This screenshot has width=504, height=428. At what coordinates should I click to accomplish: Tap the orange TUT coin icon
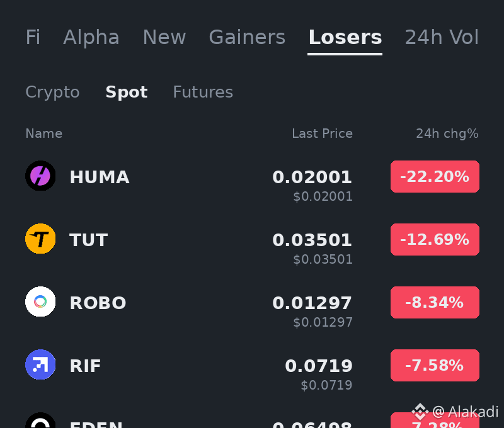point(40,239)
